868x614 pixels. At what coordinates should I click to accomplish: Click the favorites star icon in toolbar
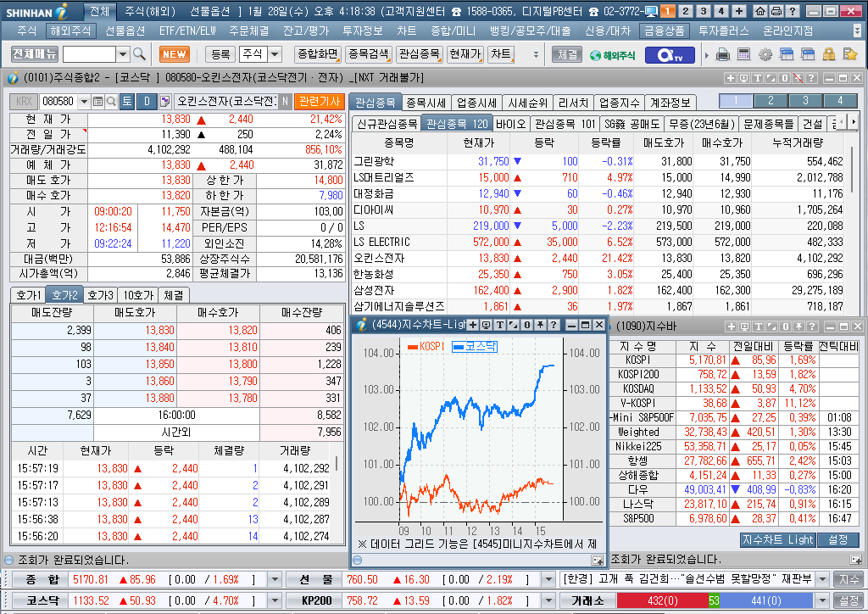point(849,54)
